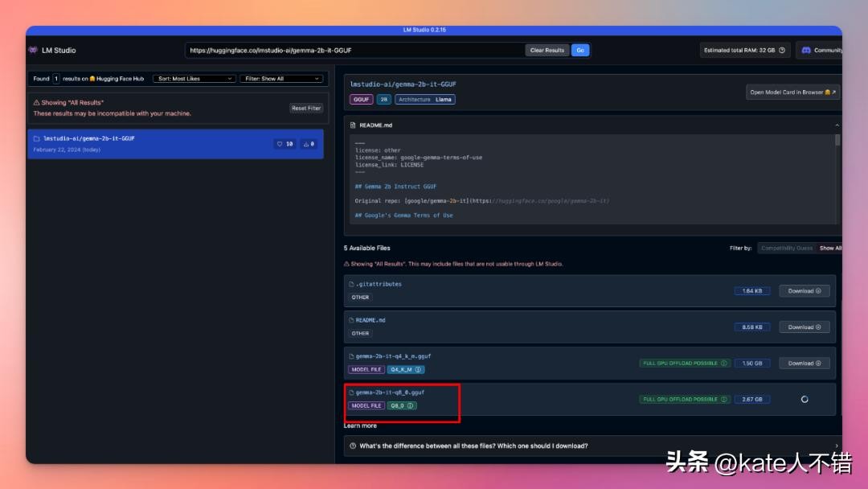Click the loading spinner for q8_0 file
The width and height of the screenshot is (868, 489).
pyautogui.click(x=805, y=400)
